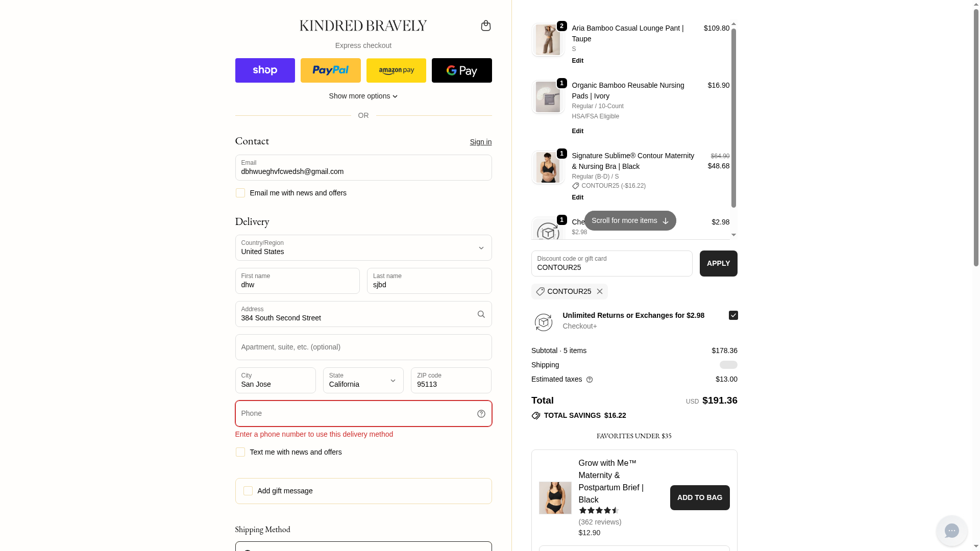Pay with Shop Pay express button
This screenshot has width=980, height=551.
tap(265, 70)
